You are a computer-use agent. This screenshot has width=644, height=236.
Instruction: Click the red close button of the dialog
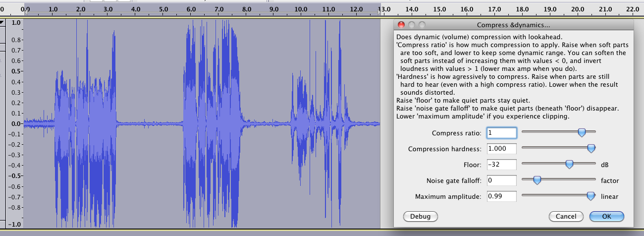click(401, 25)
